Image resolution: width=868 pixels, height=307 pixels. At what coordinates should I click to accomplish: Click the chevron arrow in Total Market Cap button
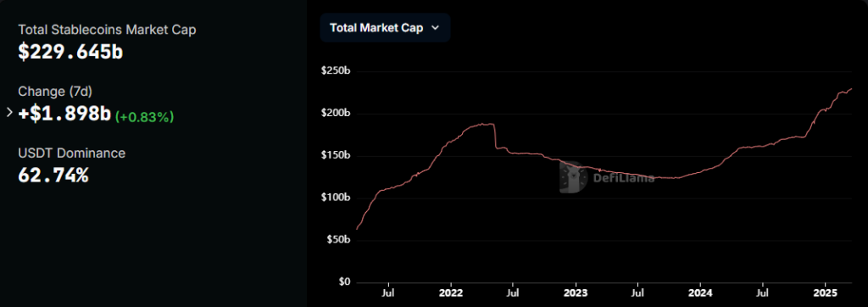click(435, 28)
